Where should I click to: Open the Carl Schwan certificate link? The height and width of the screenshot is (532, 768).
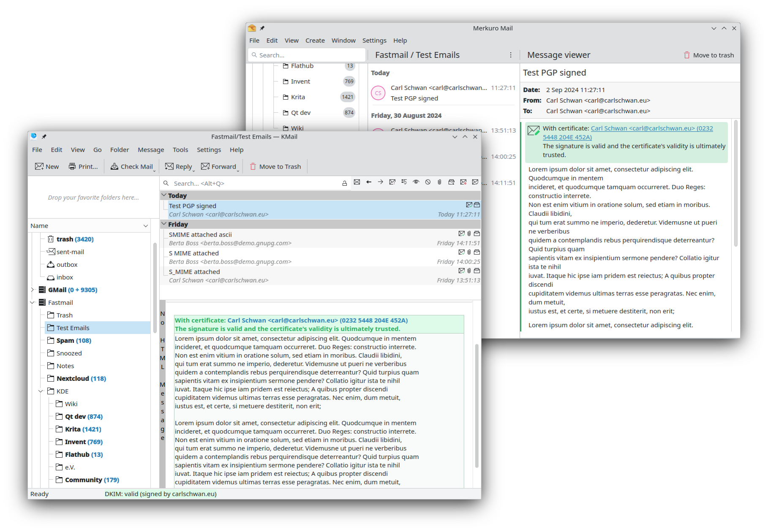[651, 128]
